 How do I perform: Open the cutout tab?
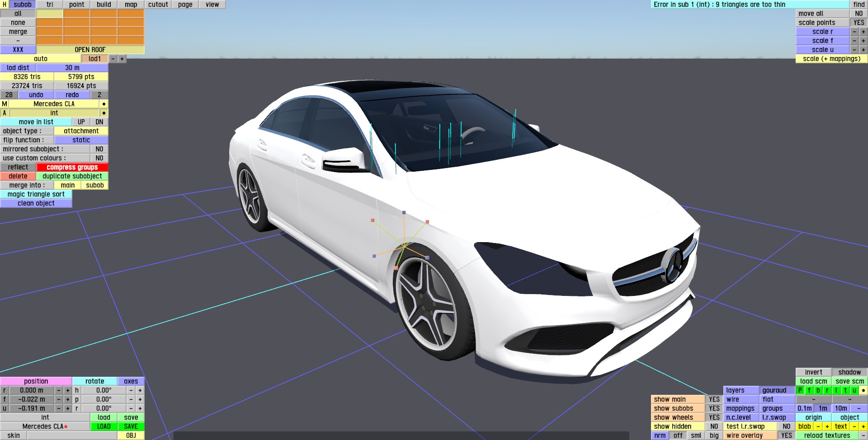coord(158,5)
